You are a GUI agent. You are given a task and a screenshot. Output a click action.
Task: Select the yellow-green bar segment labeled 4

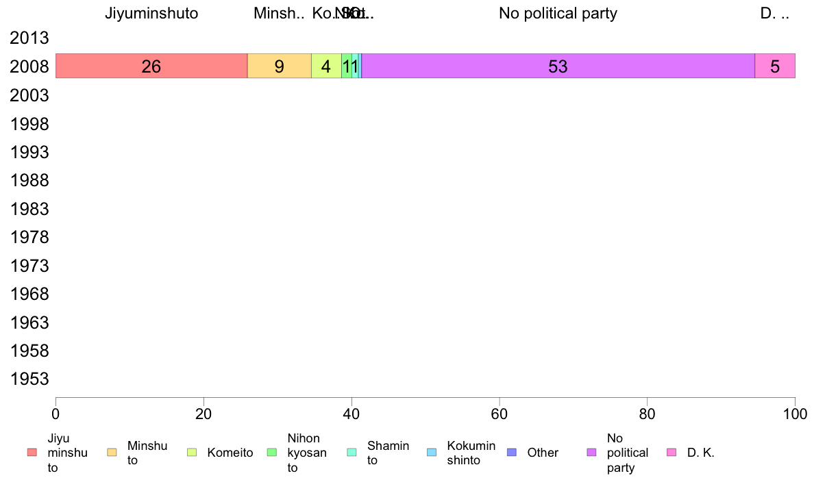click(x=327, y=66)
